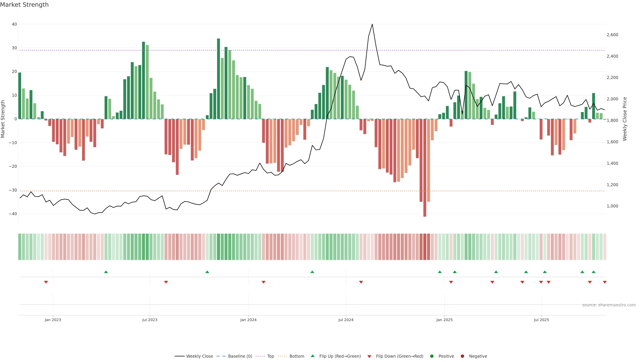
Task: Click Weekly Close Price axis title
Action: [x=625, y=119]
